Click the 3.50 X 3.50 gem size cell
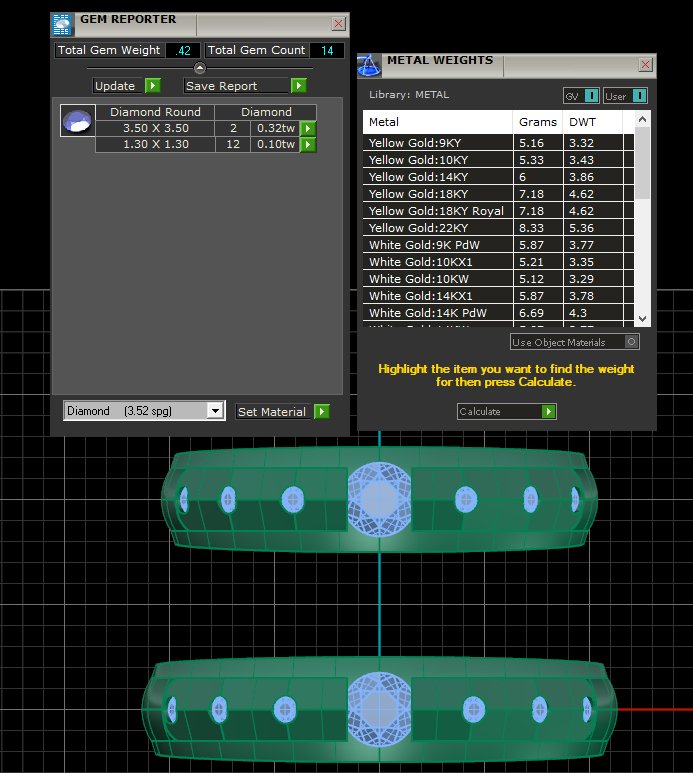The image size is (693, 773). click(155, 128)
